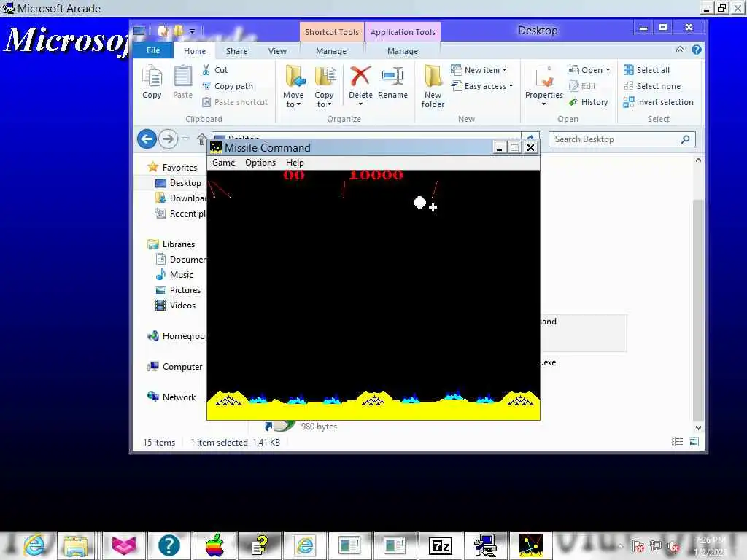Switch to the Share ribbon tab

coord(236,51)
